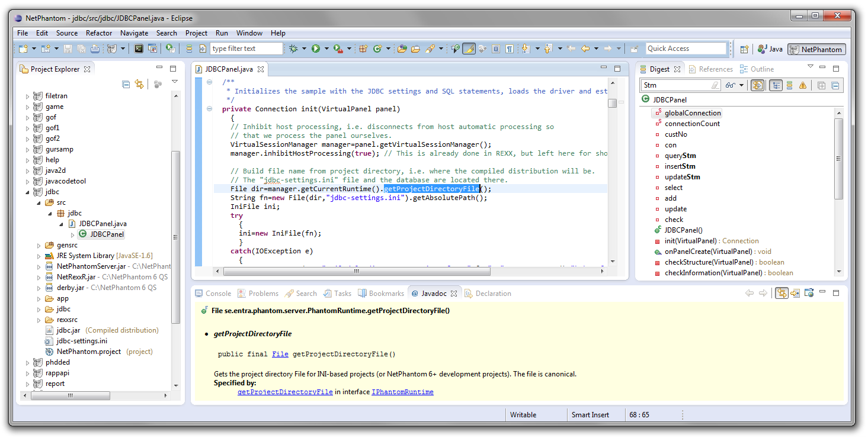
Task: Click the New Java Class icon
Action: click(377, 49)
